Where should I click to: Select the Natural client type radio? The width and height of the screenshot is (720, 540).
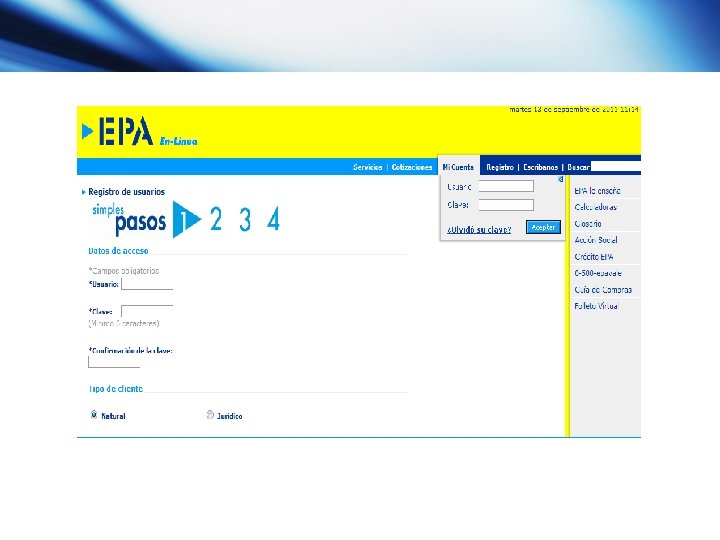click(x=94, y=415)
